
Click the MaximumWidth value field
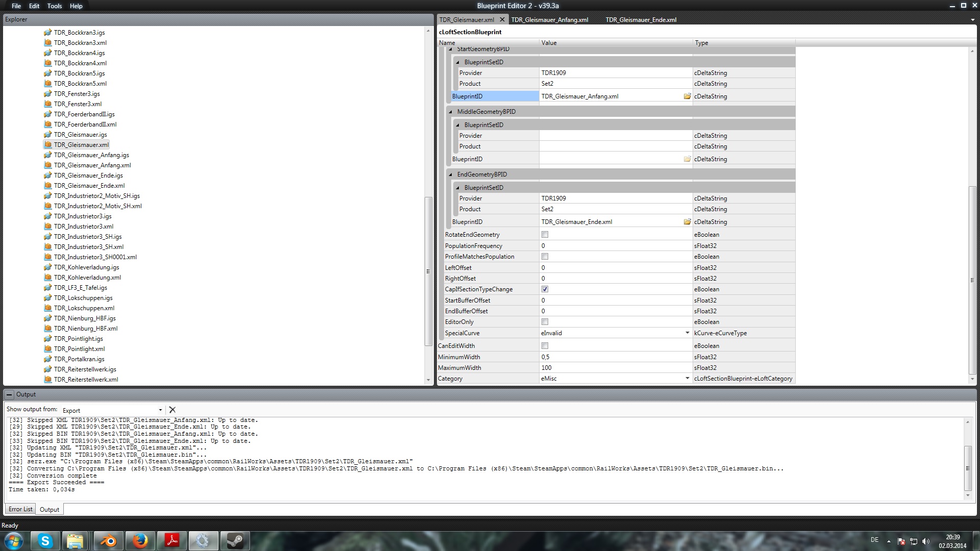coord(612,368)
